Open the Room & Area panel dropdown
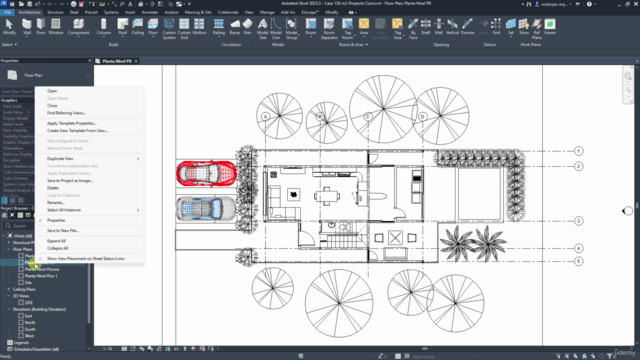640x360 pixels. point(353,44)
